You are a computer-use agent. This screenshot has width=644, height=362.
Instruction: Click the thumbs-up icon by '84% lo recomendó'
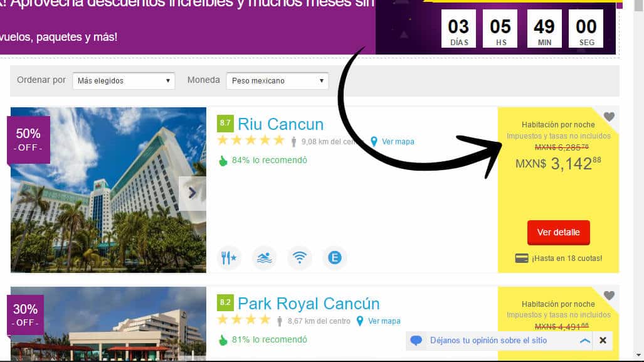[223, 161]
